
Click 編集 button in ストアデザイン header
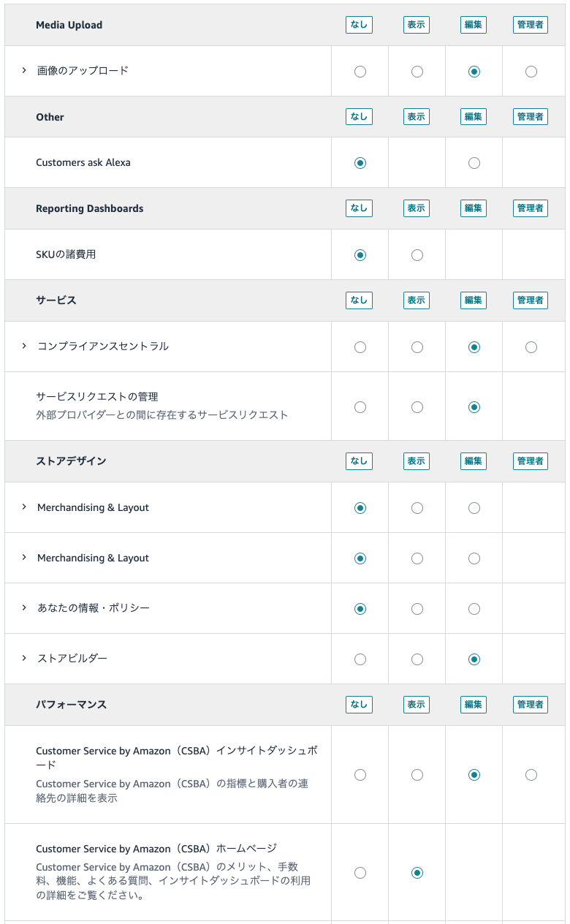pos(474,461)
